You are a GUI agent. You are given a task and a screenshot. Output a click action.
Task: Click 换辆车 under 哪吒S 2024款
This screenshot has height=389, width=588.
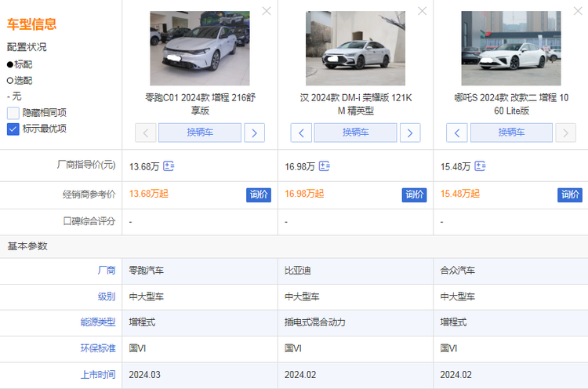pyautogui.click(x=511, y=133)
